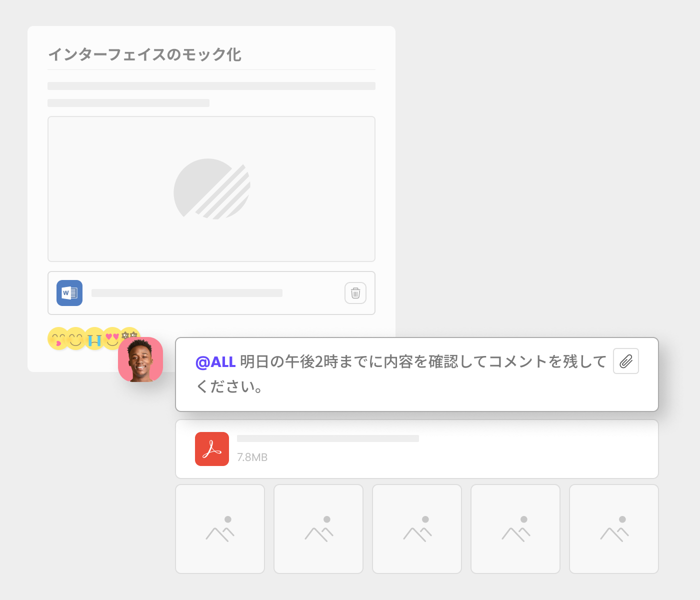Screen dimensions: 700x600
Task: Tap the starry-eyed emoji reaction
Action: pyautogui.click(x=130, y=333)
